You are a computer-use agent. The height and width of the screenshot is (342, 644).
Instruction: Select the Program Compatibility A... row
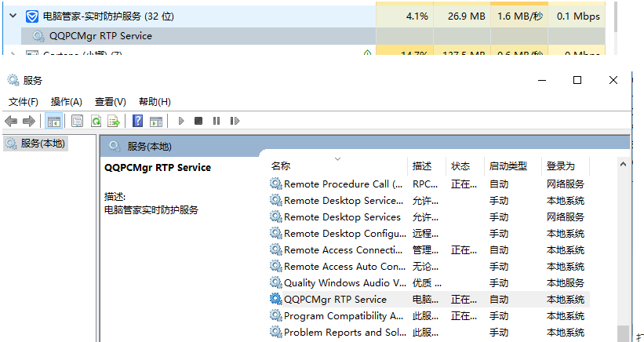point(429,315)
